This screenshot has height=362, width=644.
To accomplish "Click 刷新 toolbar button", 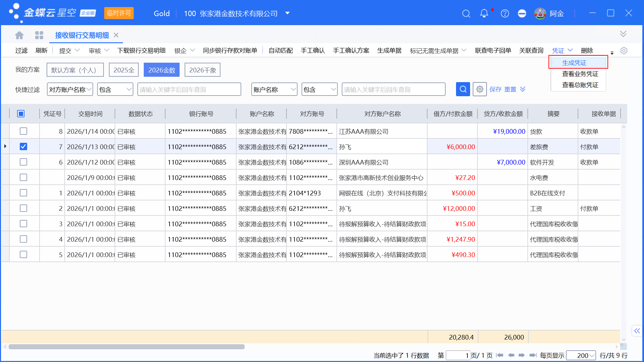I will click(x=42, y=50).
